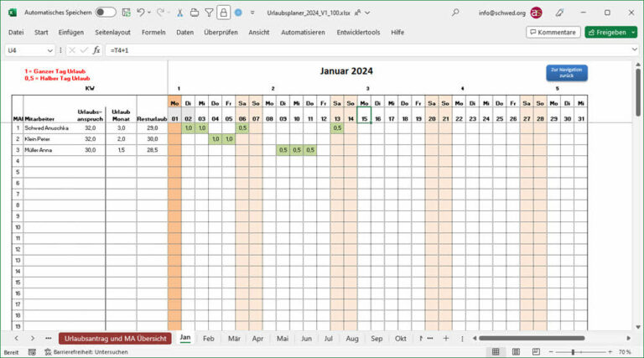Switch to the Okt sheet tab

(x=401, y=339)
